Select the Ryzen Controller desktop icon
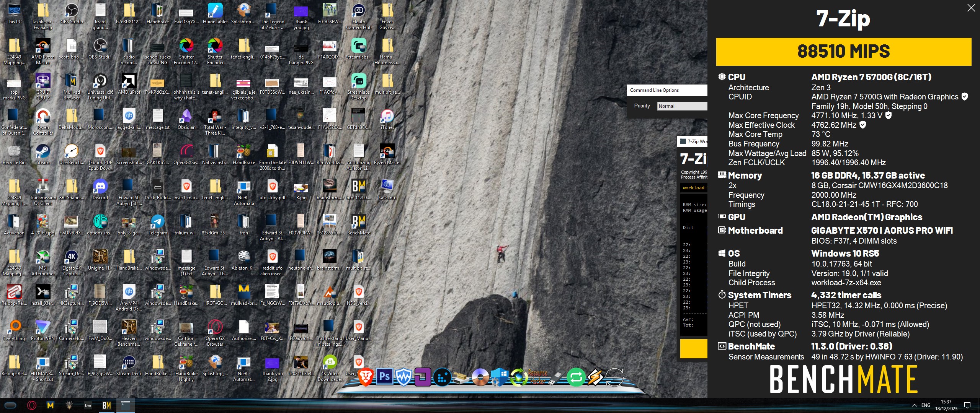The width and height of the screenshot is (980, 413). click(x=43, y=122)
